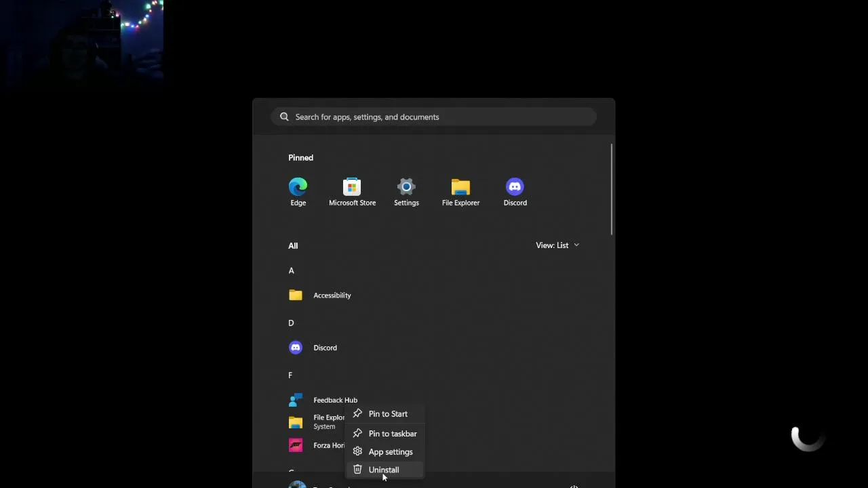
Task: Click the power button icon
Action: click(574, 485)
